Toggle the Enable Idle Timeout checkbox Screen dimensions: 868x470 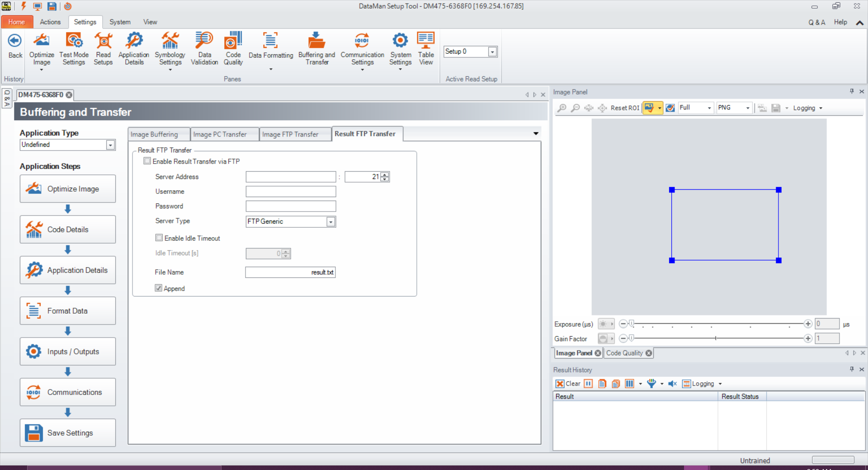click(x=159, y=238)
